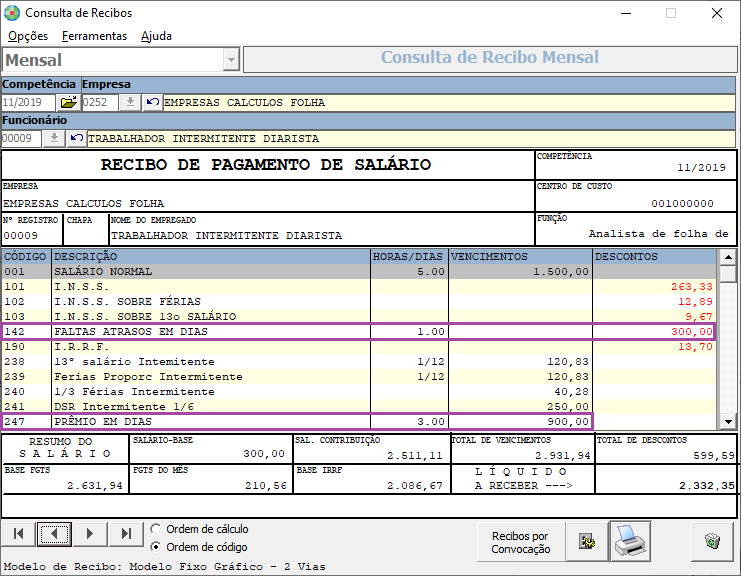Select row PRÊMIO EM DIAS

point(359,421)
